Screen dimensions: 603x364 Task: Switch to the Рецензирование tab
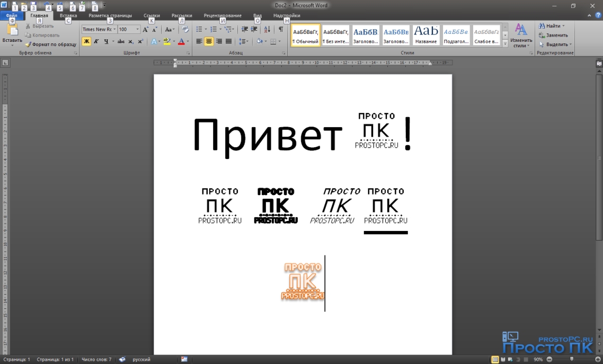pyautogui.click(x=223, y=15)
